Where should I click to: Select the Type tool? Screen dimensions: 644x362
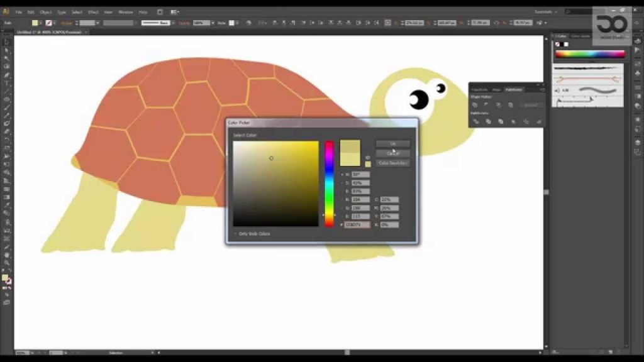tap(6, 84)
